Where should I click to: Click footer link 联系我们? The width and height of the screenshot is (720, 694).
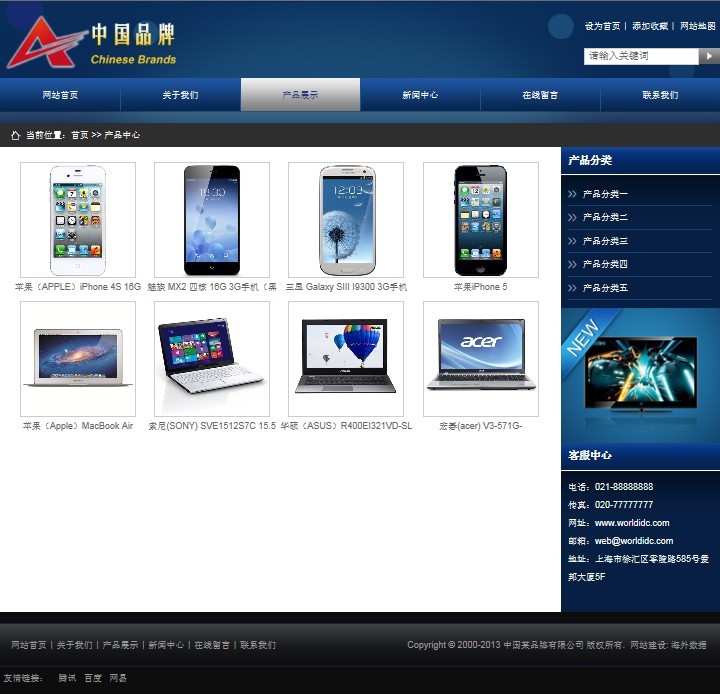tap(258, 645)
